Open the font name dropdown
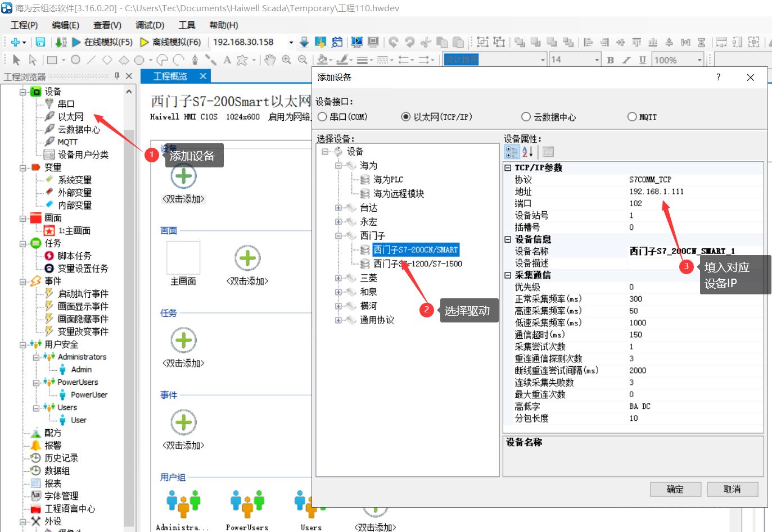This screenshot has height=532, width=772. click(543, 60)
